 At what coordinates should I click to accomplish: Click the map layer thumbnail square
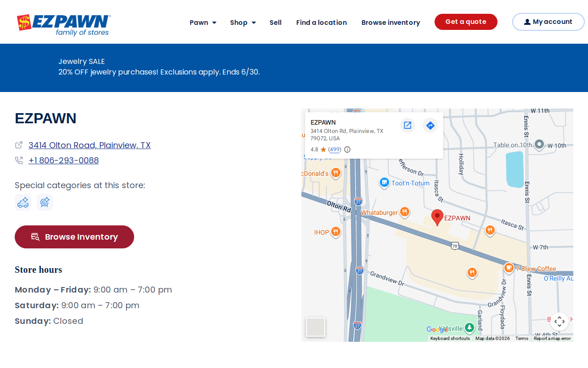[316, 327]
